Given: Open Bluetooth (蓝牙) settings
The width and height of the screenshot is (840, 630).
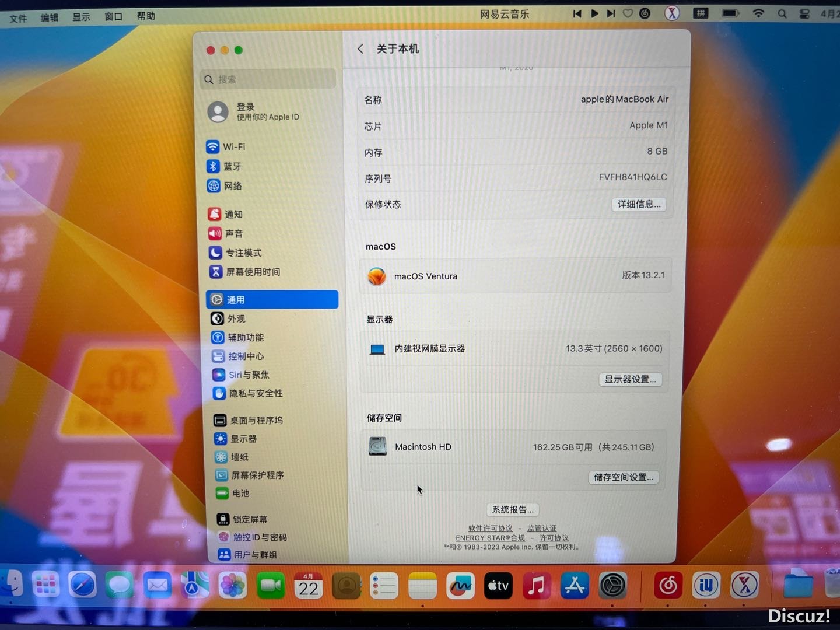Looking at the screenshot, I should (x=225, y=166).
